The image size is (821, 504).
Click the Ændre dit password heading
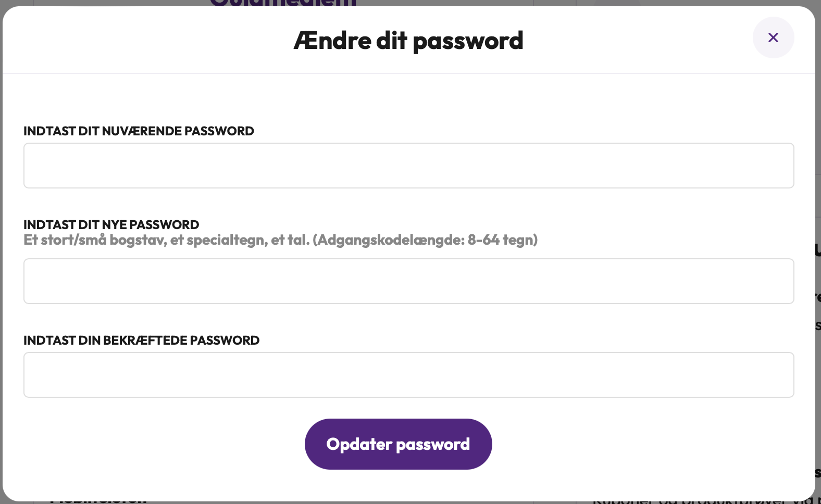pos(408,41)
